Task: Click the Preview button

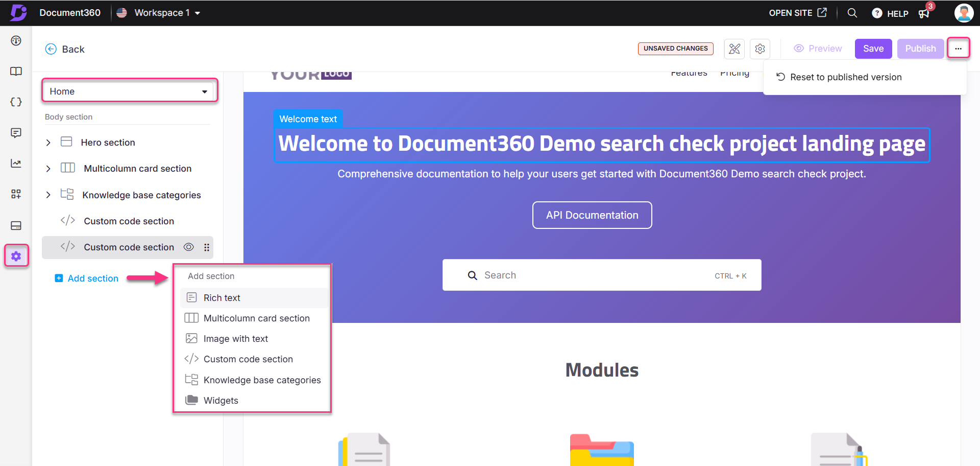Action: (x=818, y=49)
